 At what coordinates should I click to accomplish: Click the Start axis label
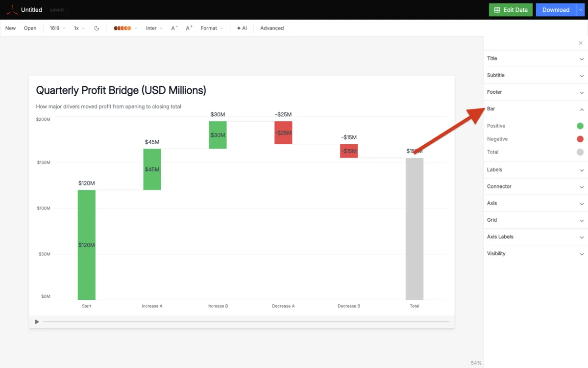[x=87, y=306]
